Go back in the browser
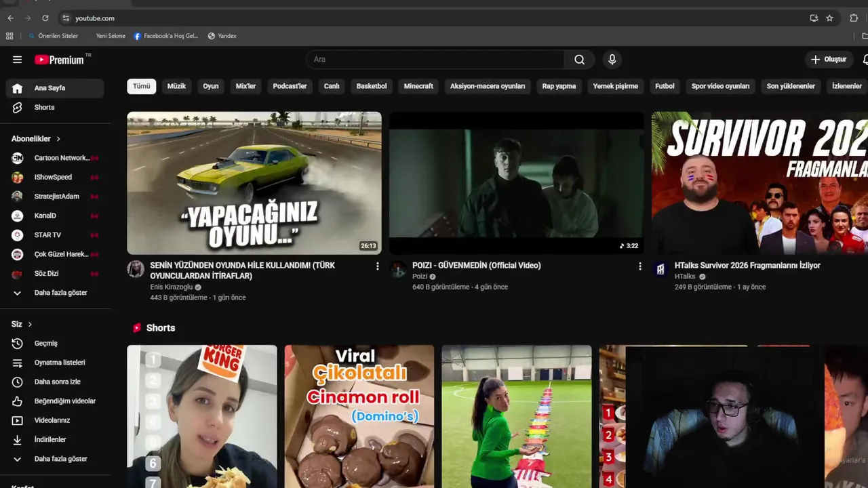The height and width of the screenshot is (488, 868). tap(10, 18)
